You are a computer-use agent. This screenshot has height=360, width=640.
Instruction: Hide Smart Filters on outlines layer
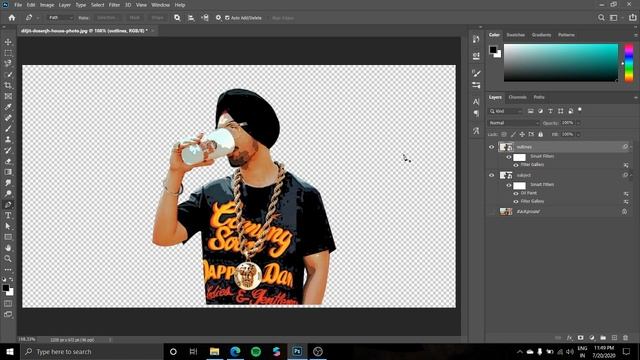coord(509,157)
